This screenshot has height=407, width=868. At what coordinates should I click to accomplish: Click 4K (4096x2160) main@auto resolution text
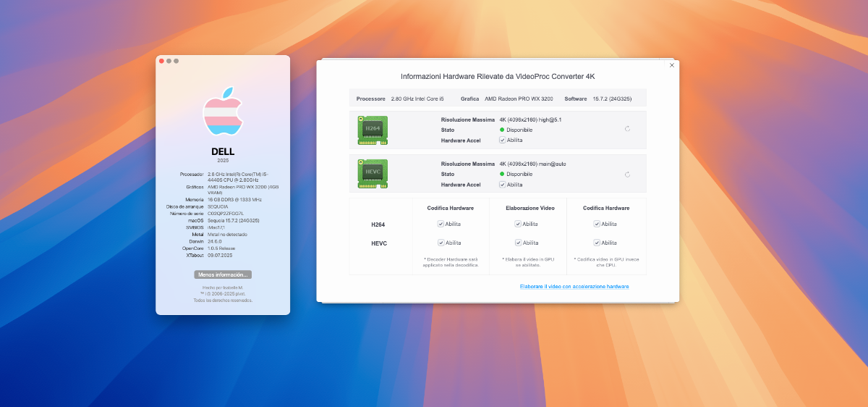[532, 164]
